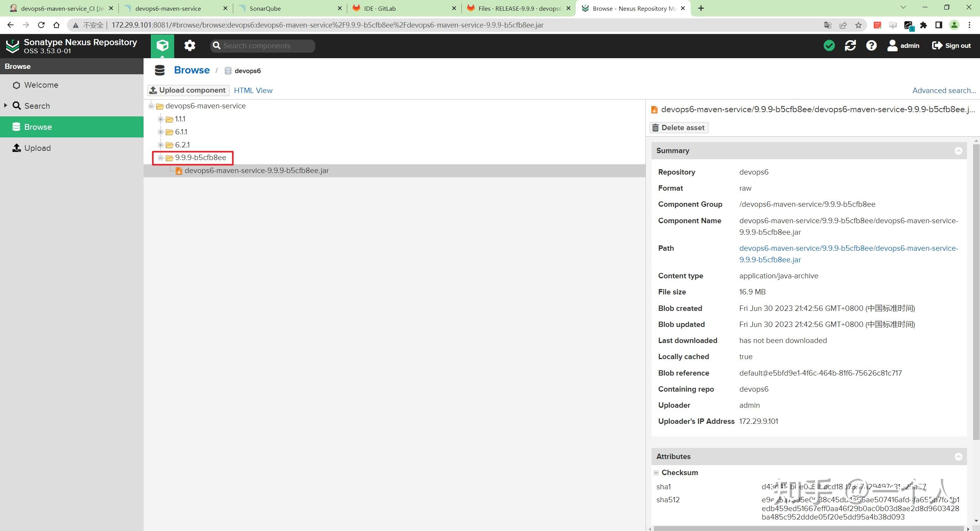
Task: Expand the 1.1.1 folder
Action: [161, 119]
